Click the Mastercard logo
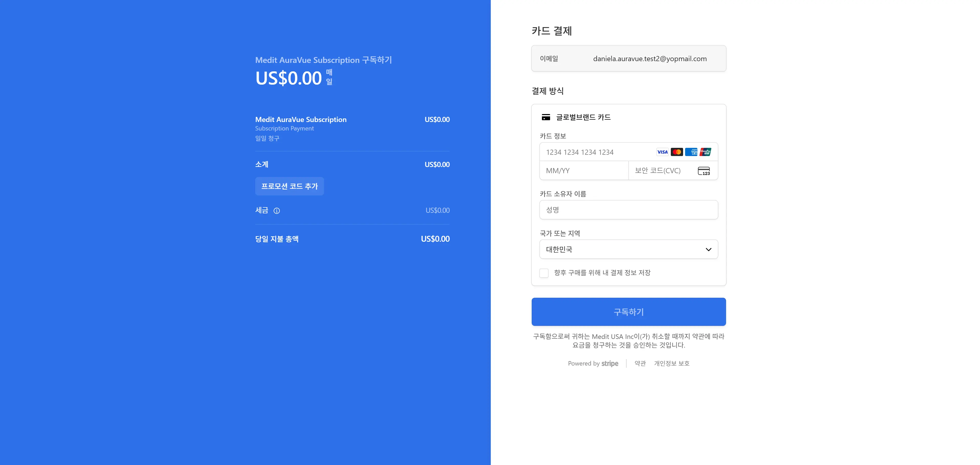The width and height of the screenshot is (980, 465). pos(677,152)
